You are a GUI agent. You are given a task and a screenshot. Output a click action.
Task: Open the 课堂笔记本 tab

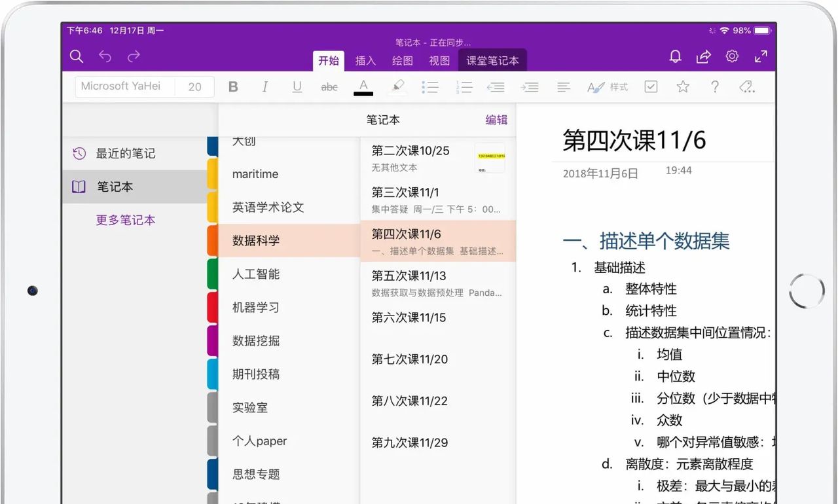(492, 61)
